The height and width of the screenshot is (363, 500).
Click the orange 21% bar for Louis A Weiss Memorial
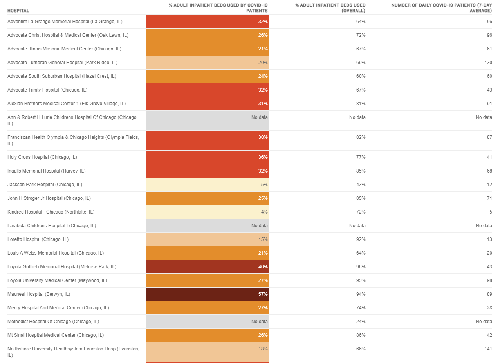click(207, 253)
